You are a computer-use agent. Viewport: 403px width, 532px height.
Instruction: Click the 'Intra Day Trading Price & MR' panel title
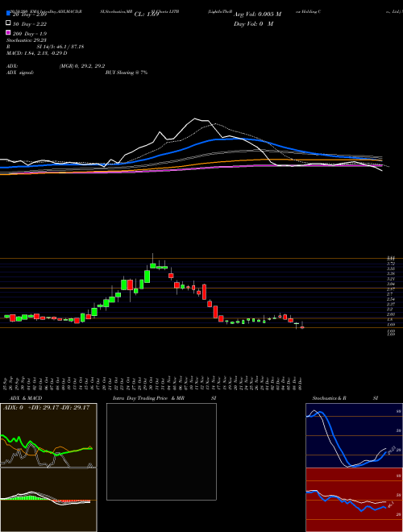(x=148, y=398)
